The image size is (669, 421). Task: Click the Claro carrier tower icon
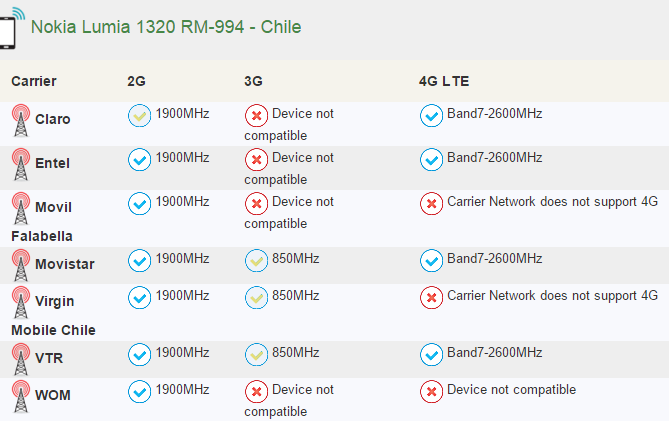click(x=20, y=121)
